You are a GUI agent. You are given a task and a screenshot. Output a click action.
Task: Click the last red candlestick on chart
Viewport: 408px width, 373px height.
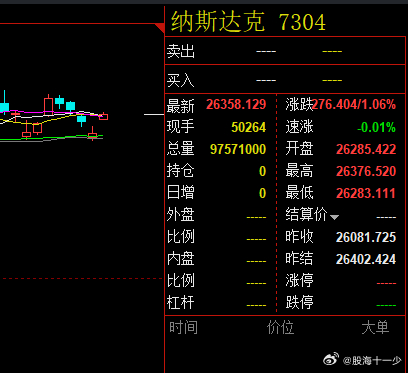pos(104,116)
